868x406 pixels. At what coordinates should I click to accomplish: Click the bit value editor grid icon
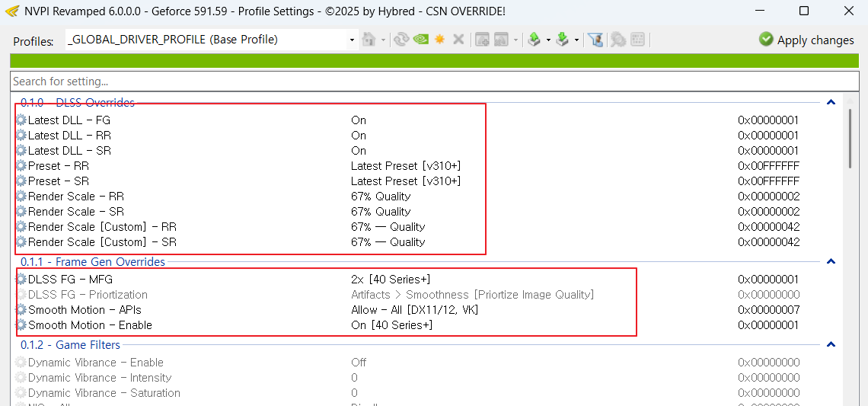click(638, 40)
